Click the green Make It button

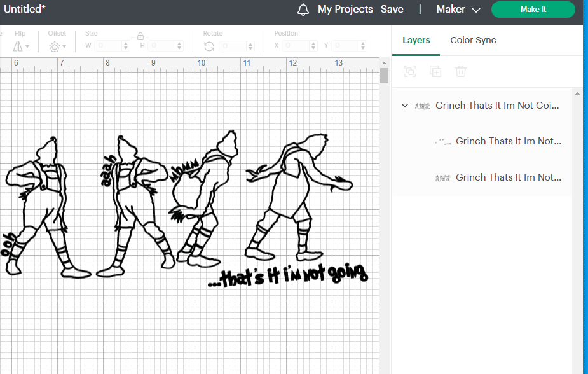pyautogui.click(x=533, y=10)
